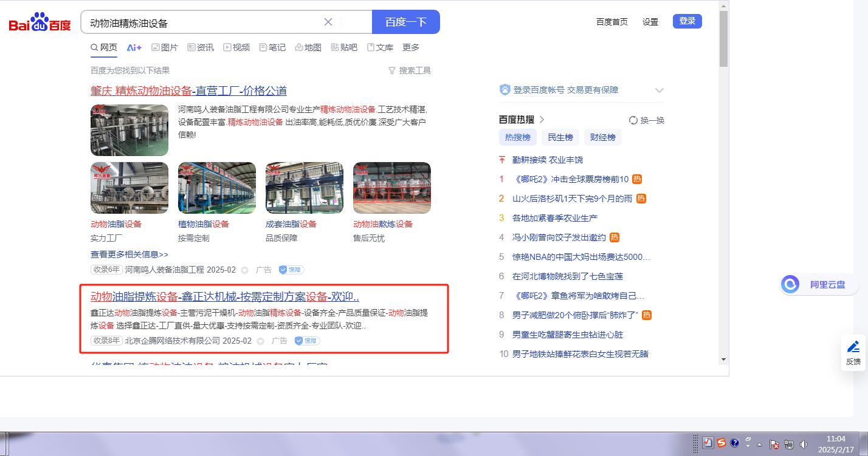
Task: Switch to the 文库 tab
Action: pos(380,47)
